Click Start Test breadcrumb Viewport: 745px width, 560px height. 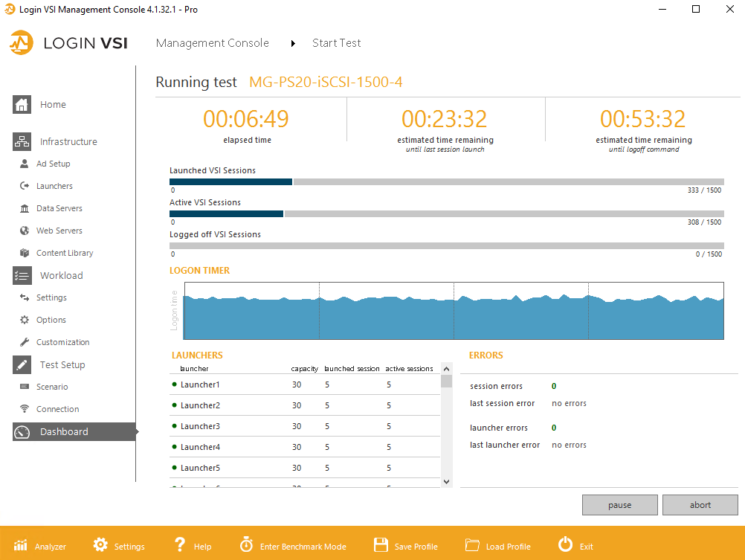336,43
